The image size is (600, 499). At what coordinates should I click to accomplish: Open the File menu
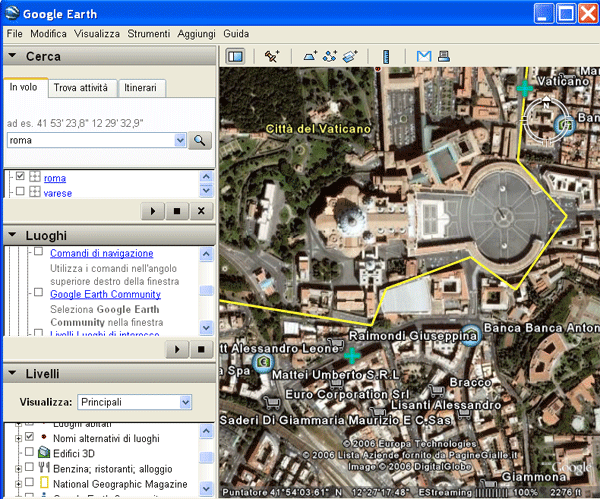pos(15,34)
